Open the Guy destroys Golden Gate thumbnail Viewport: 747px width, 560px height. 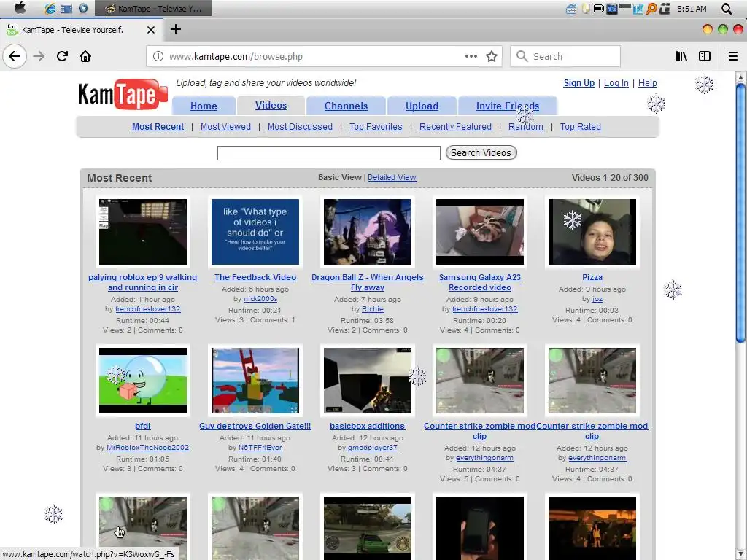coord(255,381)
